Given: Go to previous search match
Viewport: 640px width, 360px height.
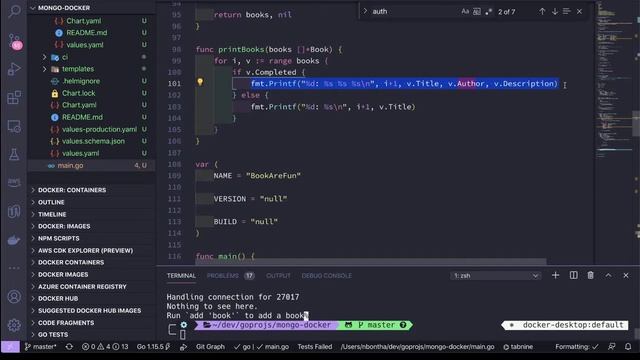Looking at the screenshot, I should coord(542,11).
